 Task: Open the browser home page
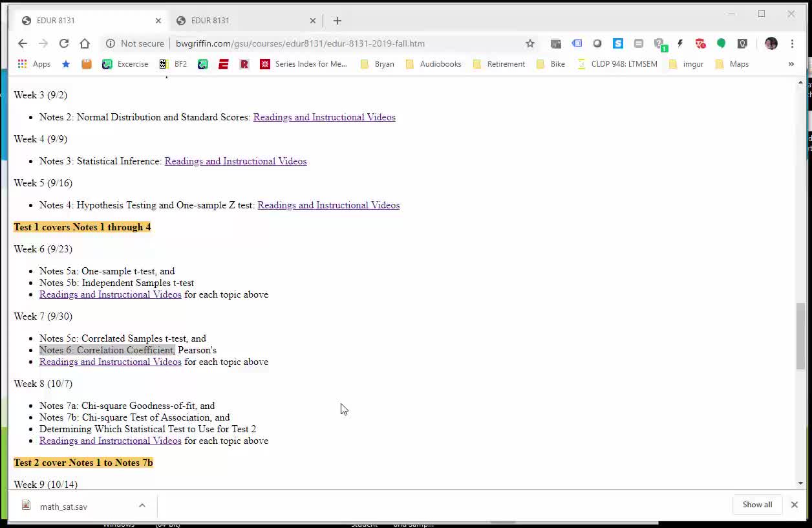click(x=85, y=43)
